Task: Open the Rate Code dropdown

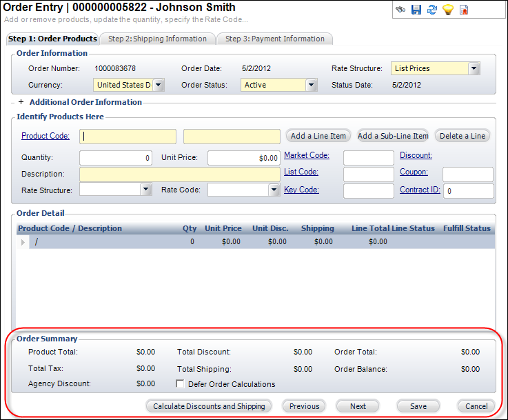Action: (x=273, y=190)
